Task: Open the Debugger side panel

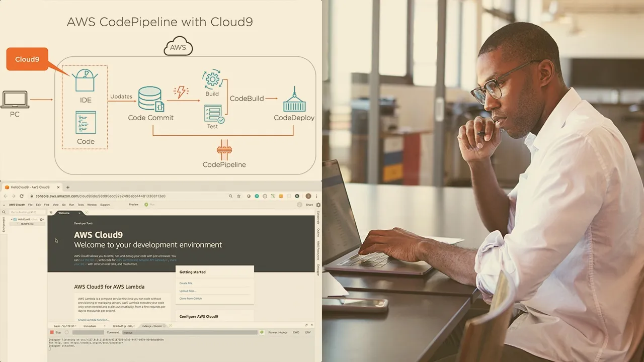Action: [318, 270]
